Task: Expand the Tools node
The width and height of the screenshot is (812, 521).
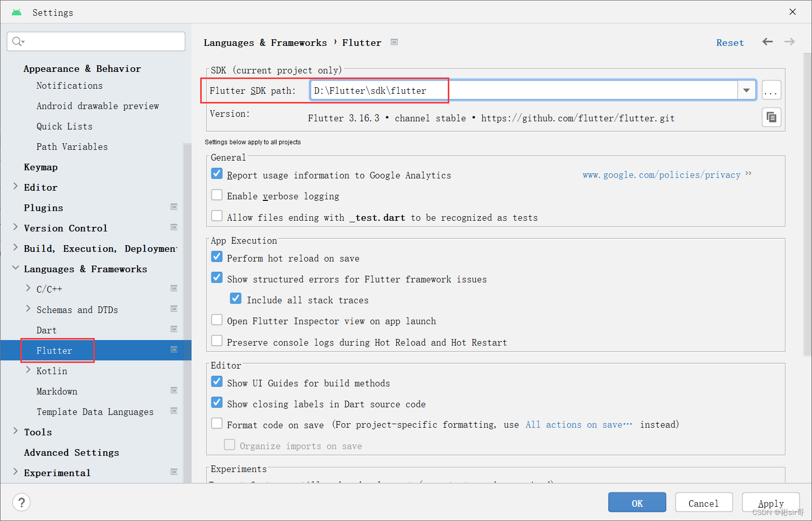Action: (15, 431)
